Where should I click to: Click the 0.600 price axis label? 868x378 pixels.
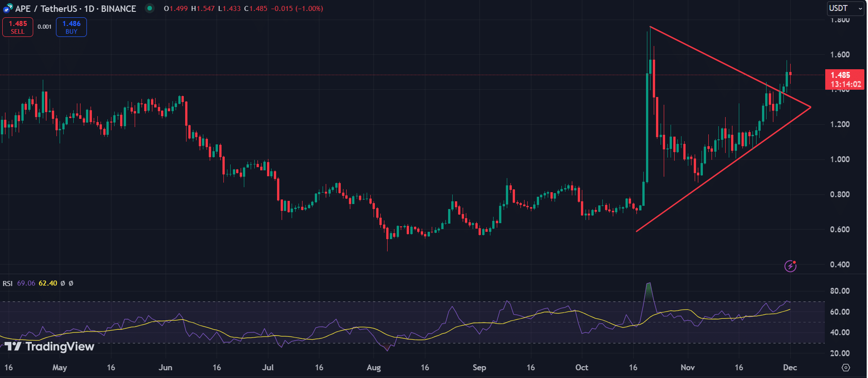(x=840, y=230)
